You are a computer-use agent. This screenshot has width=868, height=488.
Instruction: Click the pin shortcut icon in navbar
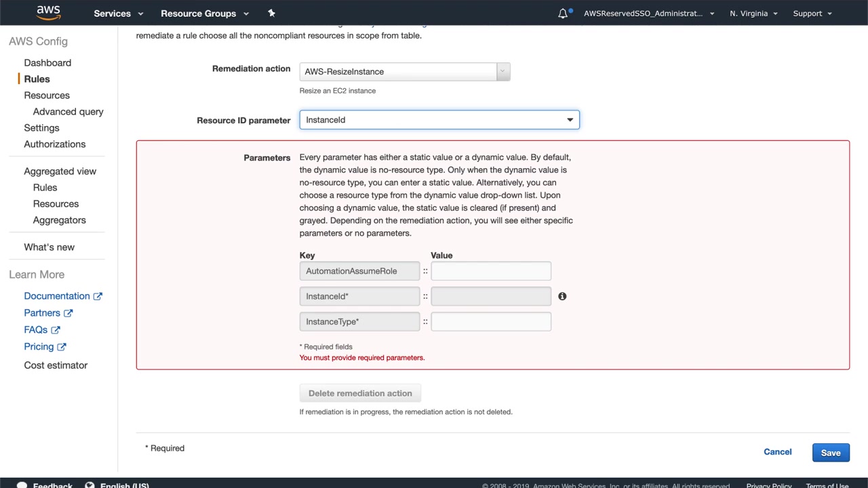coord(271,13)
